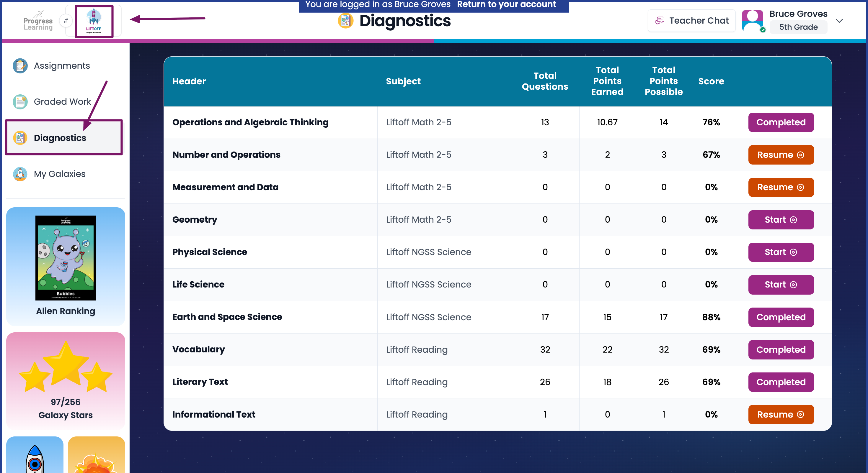Click Bruce Groves profile avatar
Image resolution: width=868 pixels, height=473 pixels.
point(753,21)
